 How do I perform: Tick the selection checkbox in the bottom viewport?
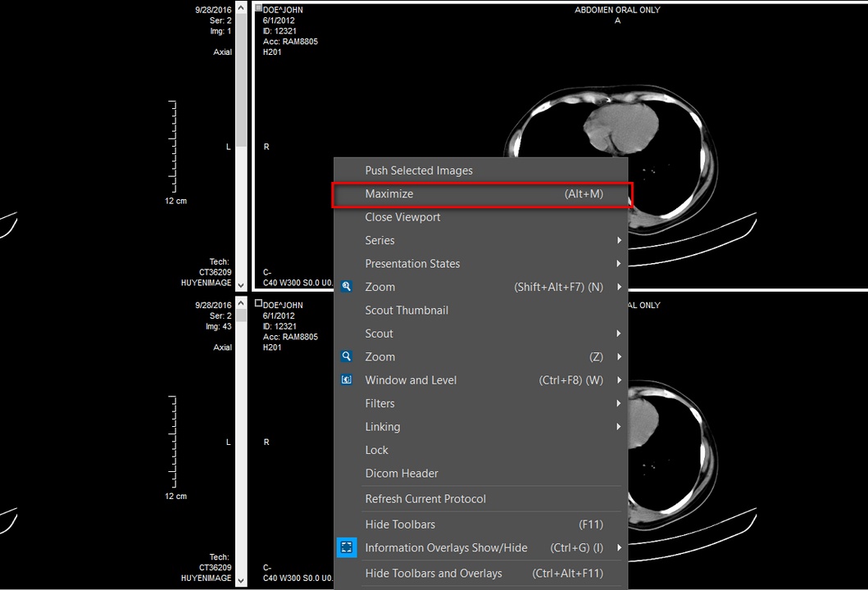pos(259,303)
